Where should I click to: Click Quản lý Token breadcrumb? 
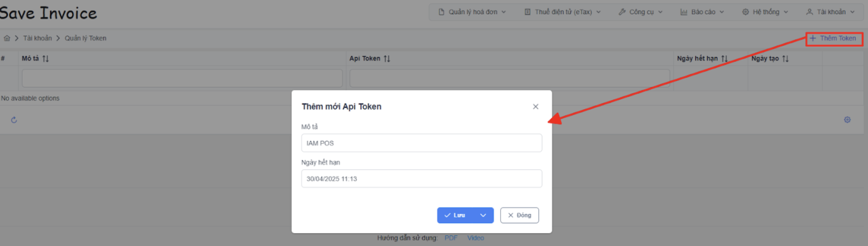tap(86, 38)
